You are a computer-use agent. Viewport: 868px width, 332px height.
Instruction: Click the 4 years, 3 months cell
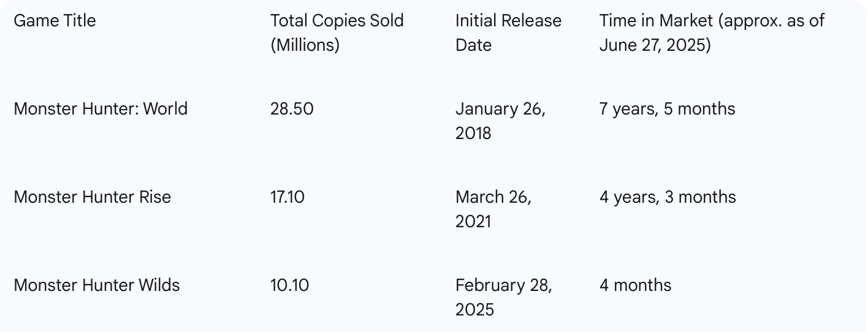tap(668, 197)
